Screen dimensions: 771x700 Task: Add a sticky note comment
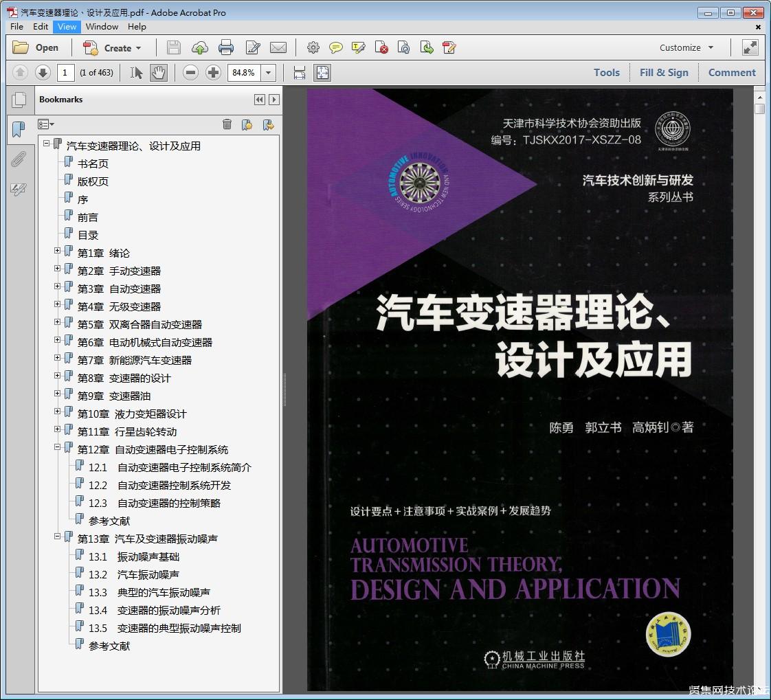[x=335, y=47]
